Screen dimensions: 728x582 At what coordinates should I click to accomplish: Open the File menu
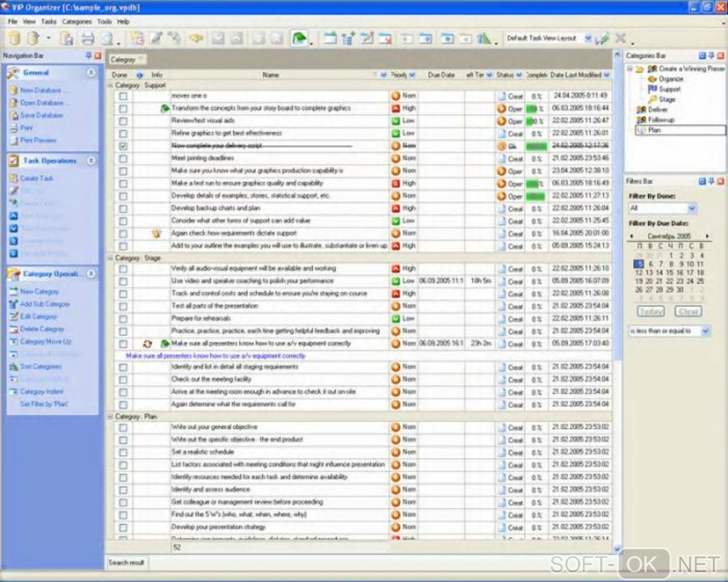[13, 22]
